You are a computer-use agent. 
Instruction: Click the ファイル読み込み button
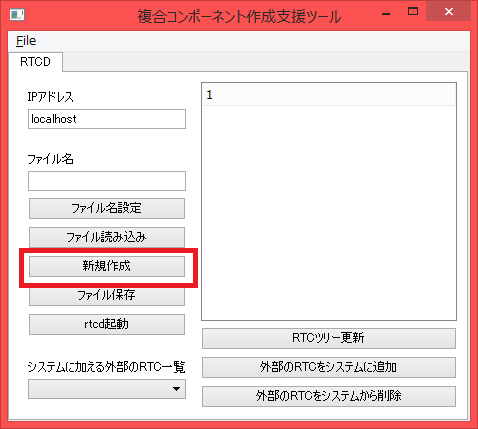click(x=107, y=237)
